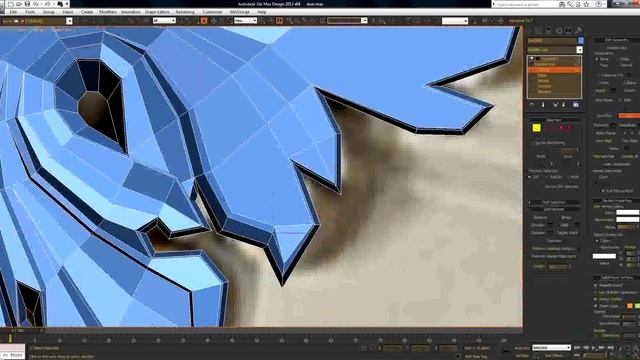Open the Modify command panel tab
Screen dimensions: 640x360
click(539, 31)
